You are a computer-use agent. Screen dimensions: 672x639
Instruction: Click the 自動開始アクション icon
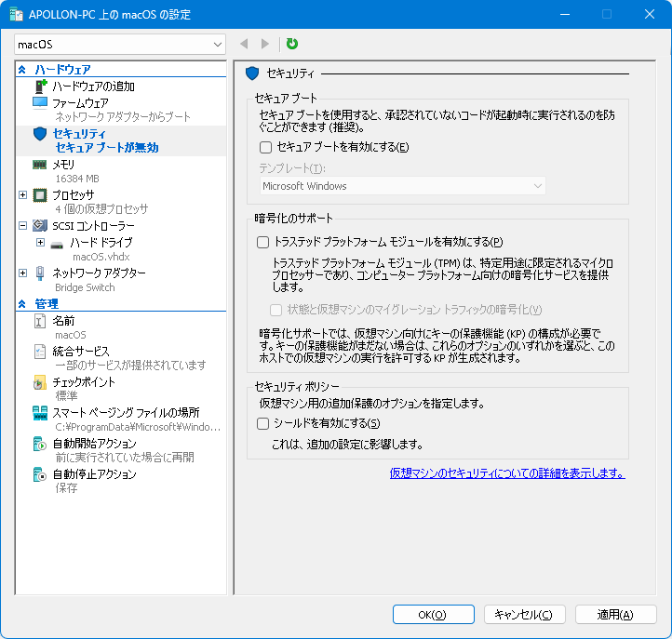pos(40,444)
